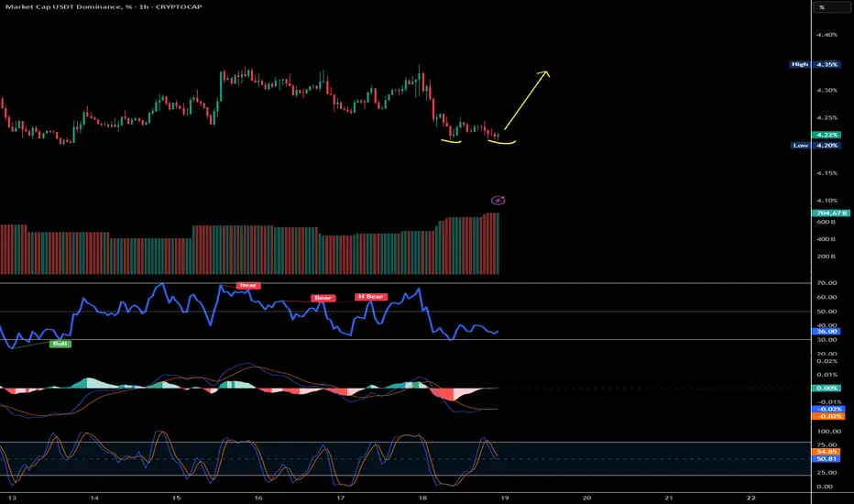Click the 600 B volume axis value
Viewport: 854px width, 504px height.
click(x=826, y=222)
